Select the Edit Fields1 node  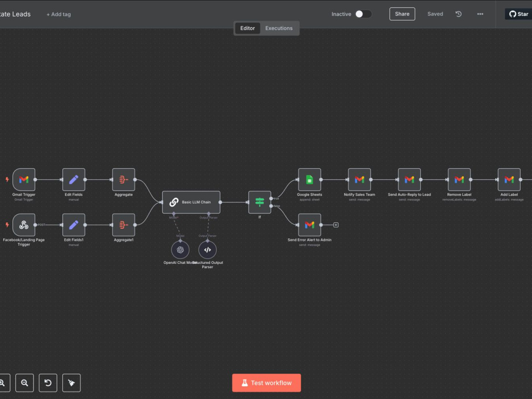(x=73, y=225)
